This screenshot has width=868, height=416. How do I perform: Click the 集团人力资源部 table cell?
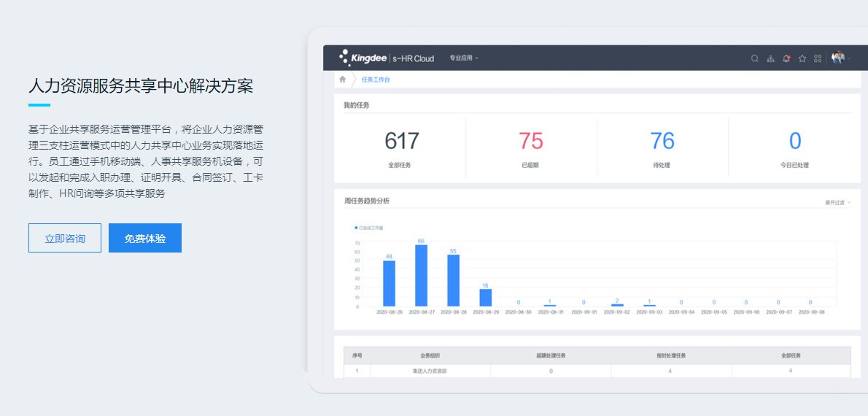tap(430, 371)
